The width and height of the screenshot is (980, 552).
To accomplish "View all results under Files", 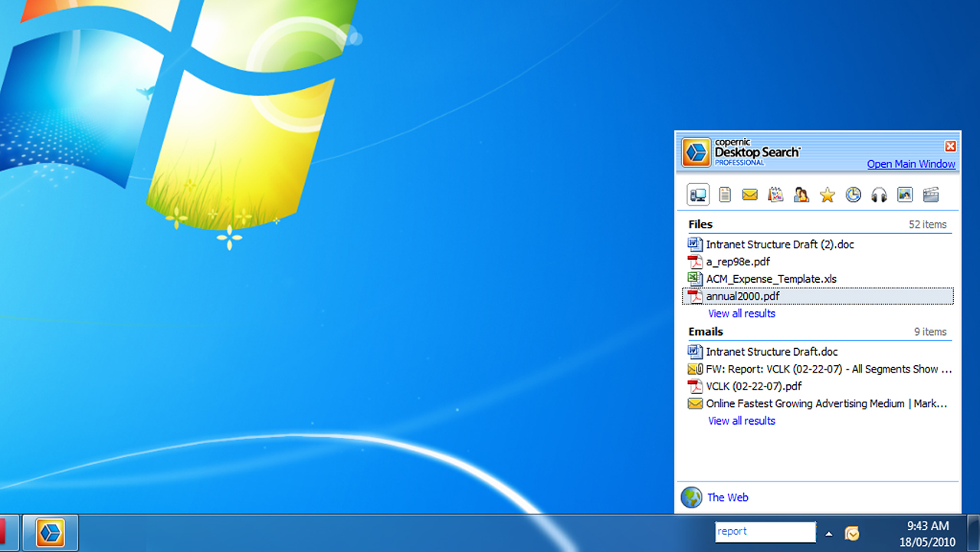I will click(742, 314).
